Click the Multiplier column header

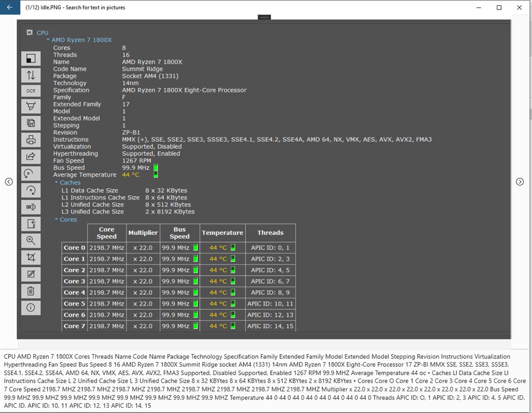143,233
